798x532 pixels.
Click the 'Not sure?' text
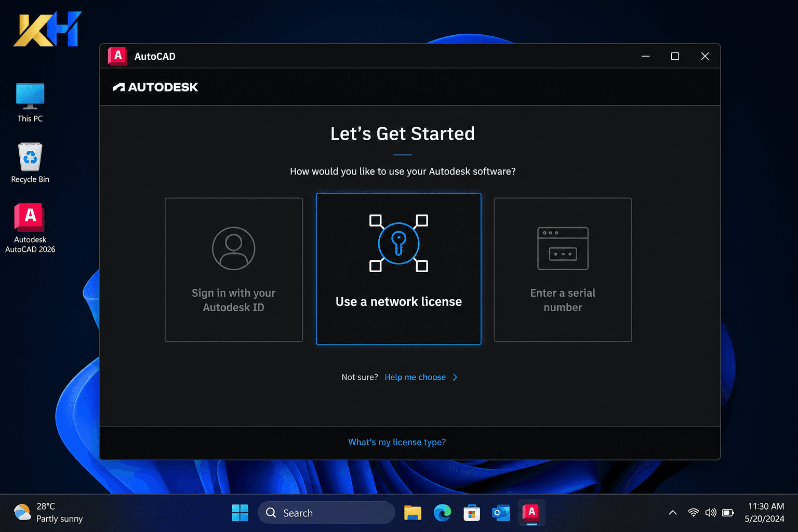coord(360,377)
